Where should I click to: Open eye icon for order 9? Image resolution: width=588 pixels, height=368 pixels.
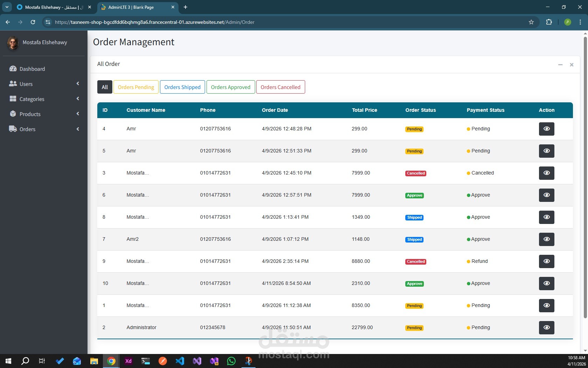pyautogui.click(x=546, y=261)
